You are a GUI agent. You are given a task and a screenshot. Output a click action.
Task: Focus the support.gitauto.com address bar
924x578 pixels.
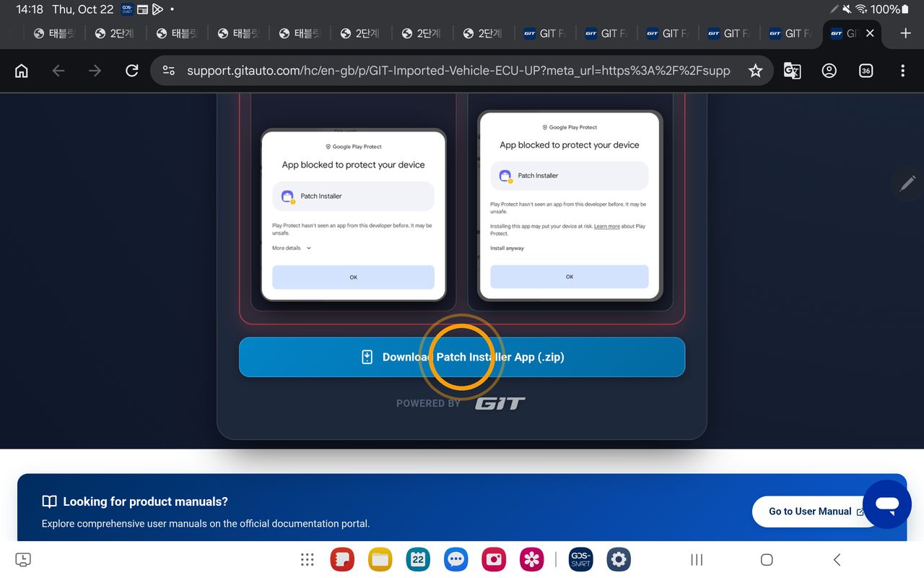tap(458, 71)
